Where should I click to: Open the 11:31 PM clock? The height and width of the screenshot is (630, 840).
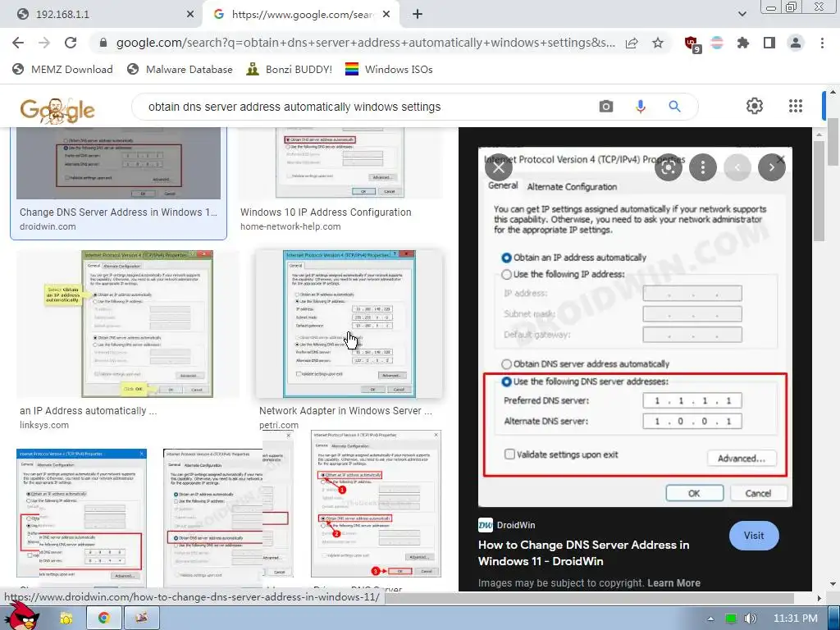[795, 619]
